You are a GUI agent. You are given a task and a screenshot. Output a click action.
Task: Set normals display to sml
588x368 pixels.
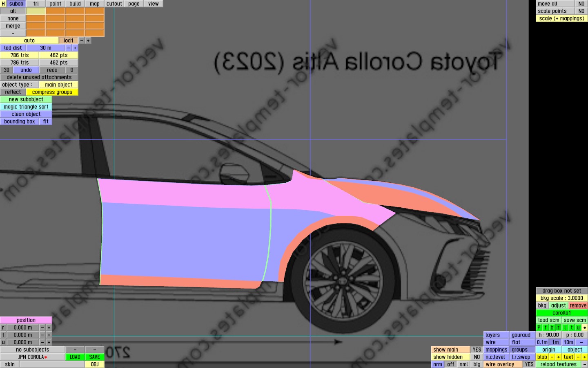(464, 364)
